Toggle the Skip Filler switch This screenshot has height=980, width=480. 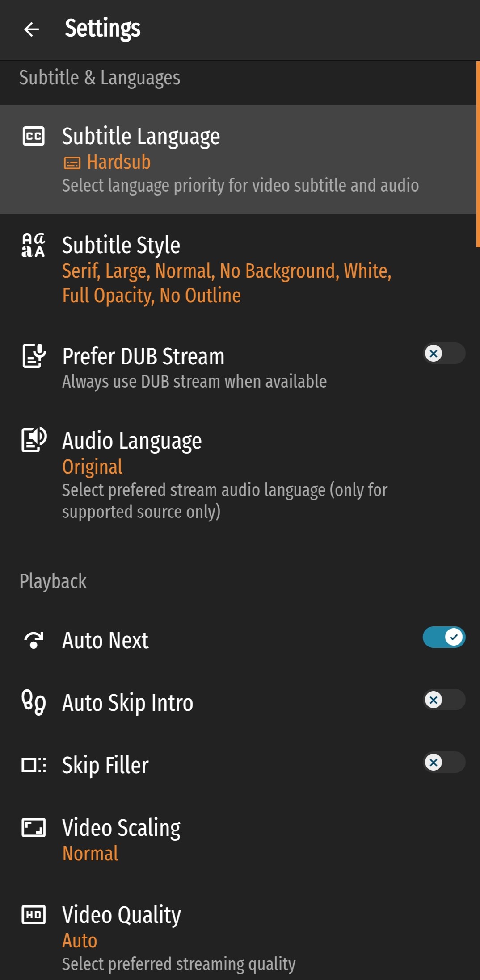coord(444,762)
